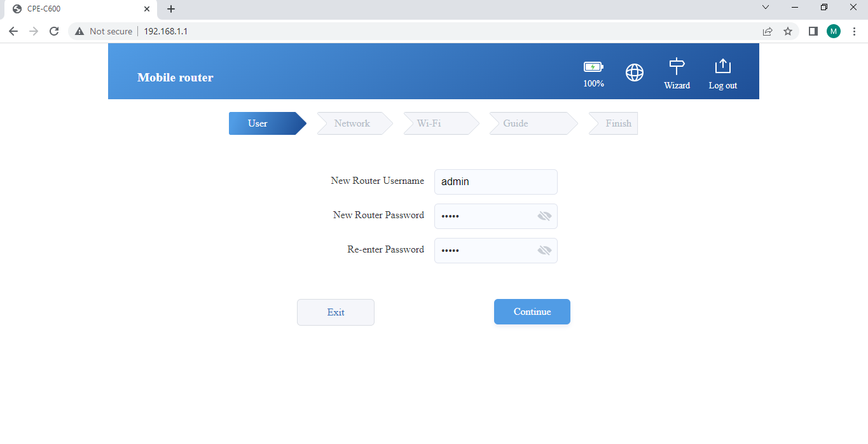This screenshot has height=444, width=868.
Task: Click the New Router Username label
Action: 377,181
